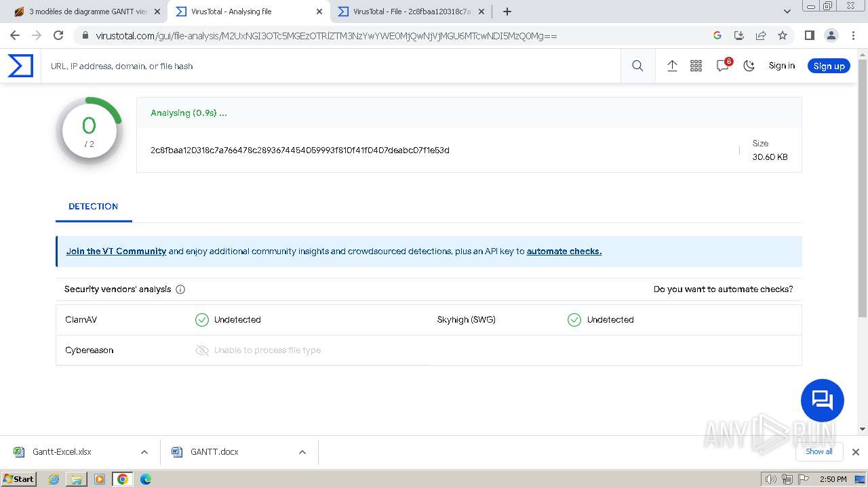Open downloaded GANTT.docx file
The width and height of the screenshot is (868, 488).
pos(214,452)
